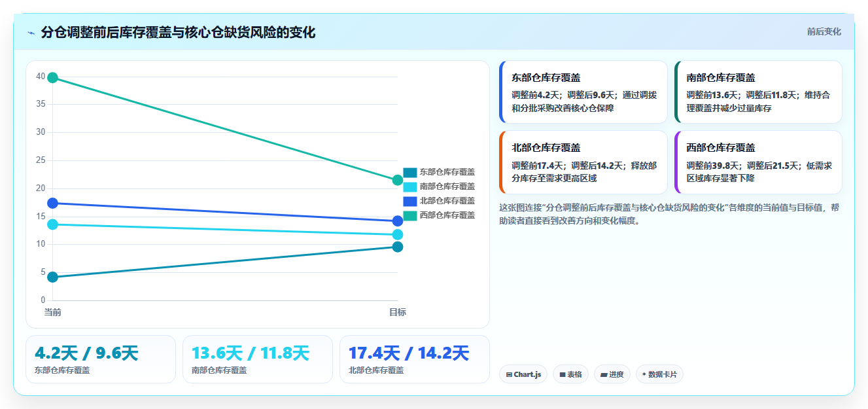
Task: Click the 4.2天 / 9.6天 stat card
Action: pos(101,359)
